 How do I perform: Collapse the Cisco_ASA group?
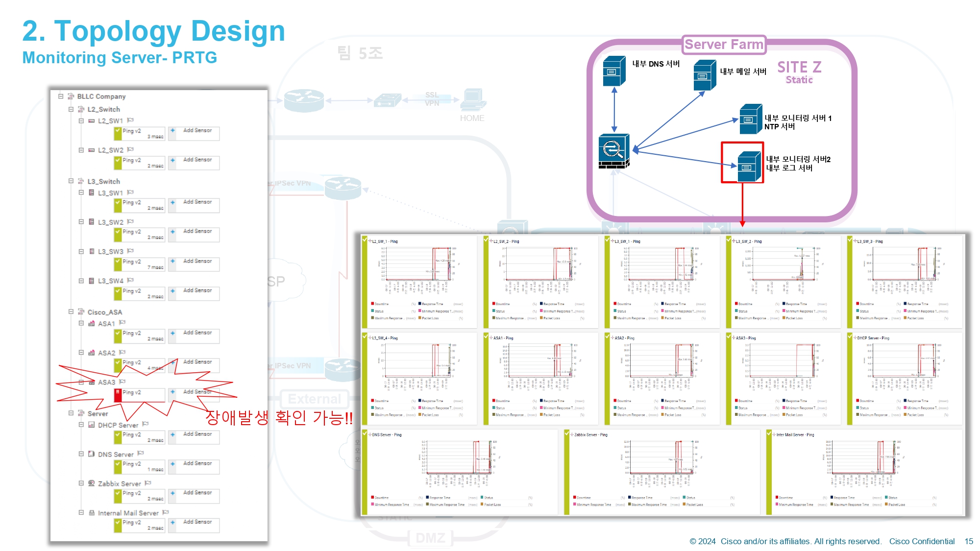71,311
